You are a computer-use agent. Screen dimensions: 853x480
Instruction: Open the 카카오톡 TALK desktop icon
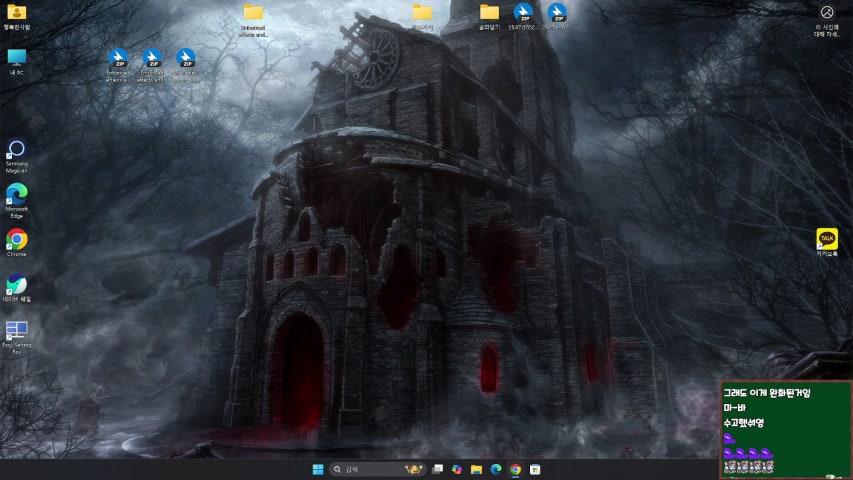[827, 242]
